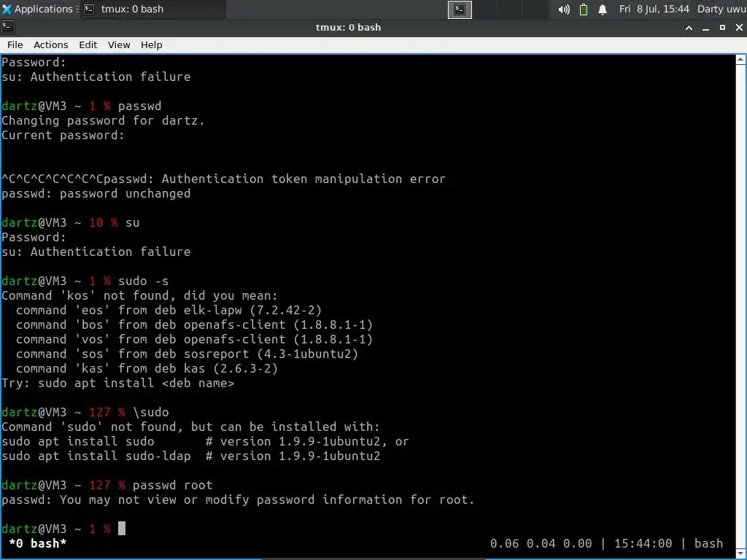Click the terminal icon in the top panel

point(460,9)
